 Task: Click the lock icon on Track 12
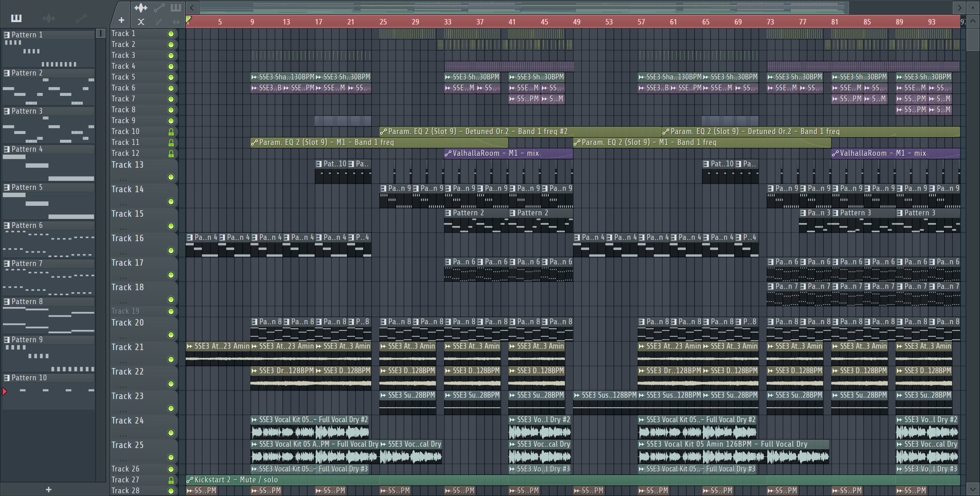point(171,154)
